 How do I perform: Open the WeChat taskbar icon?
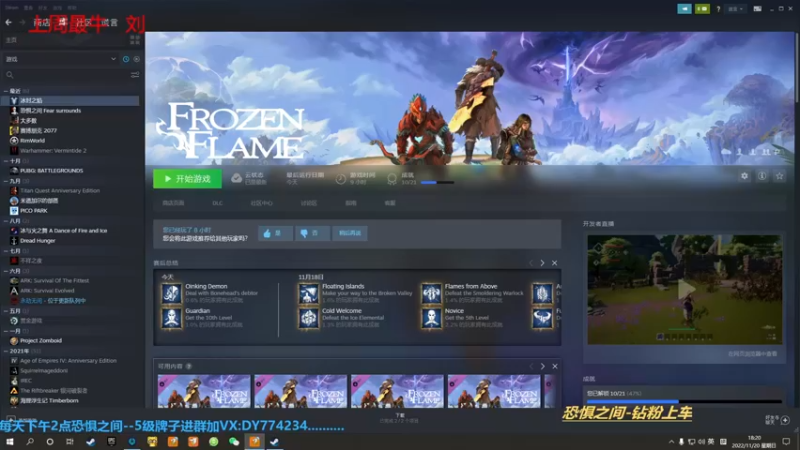point(234,441)
